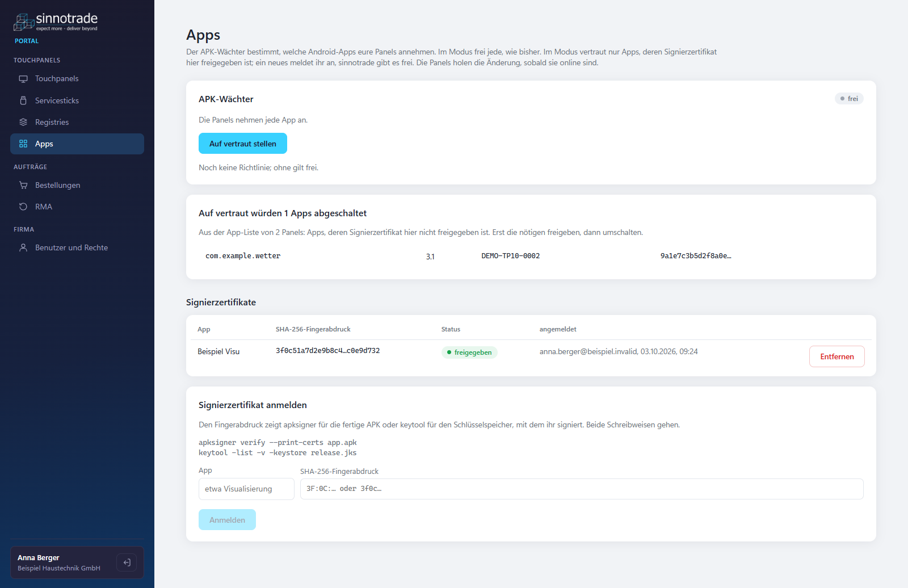908x588 pixels.
Task: Remove the Beispiel Visu certificate
Action: pos(836,356)
